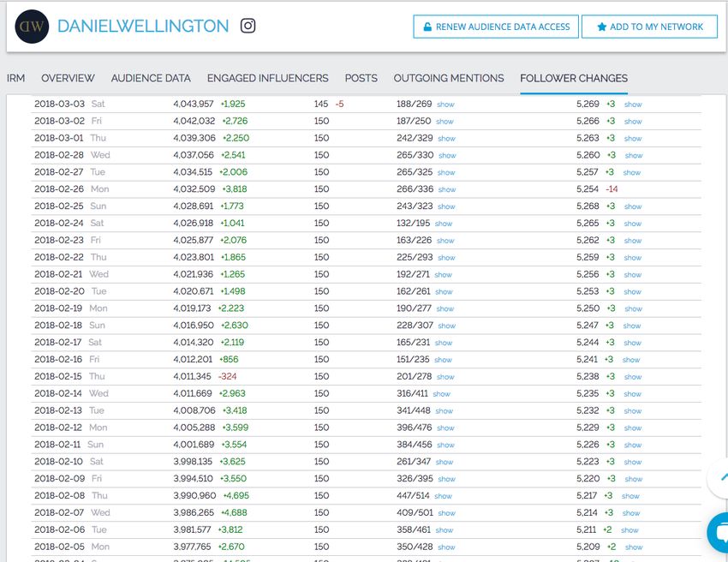Viewport: 728px width, 562px height.
Task: Open show link next to 265/330
Action: (448, 156)
